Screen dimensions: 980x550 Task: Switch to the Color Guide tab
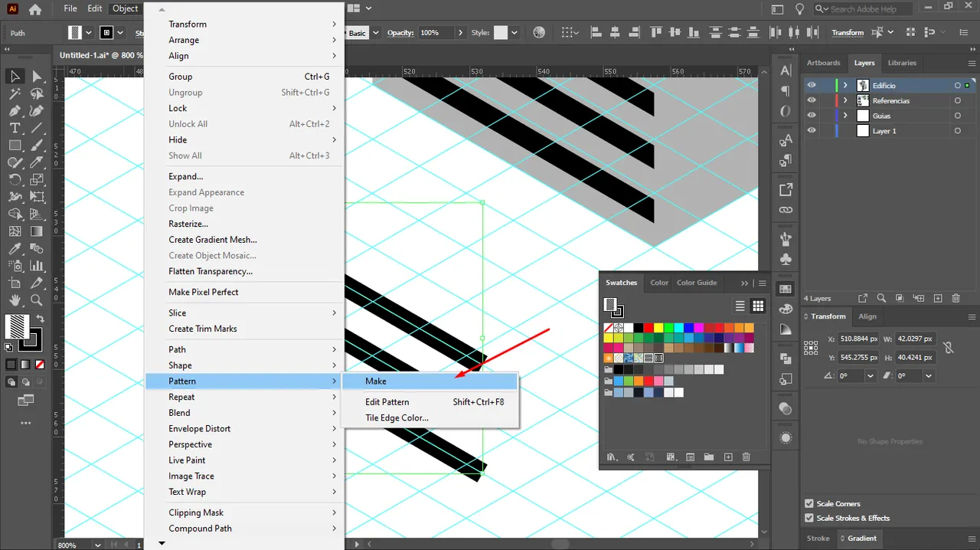point(697,283)
